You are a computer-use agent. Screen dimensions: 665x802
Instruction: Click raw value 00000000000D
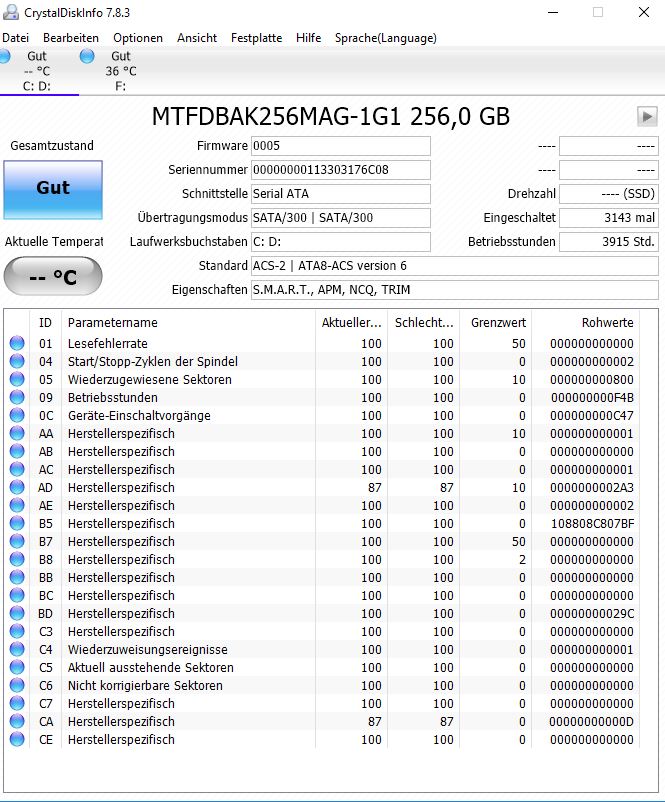pos(591,721)
